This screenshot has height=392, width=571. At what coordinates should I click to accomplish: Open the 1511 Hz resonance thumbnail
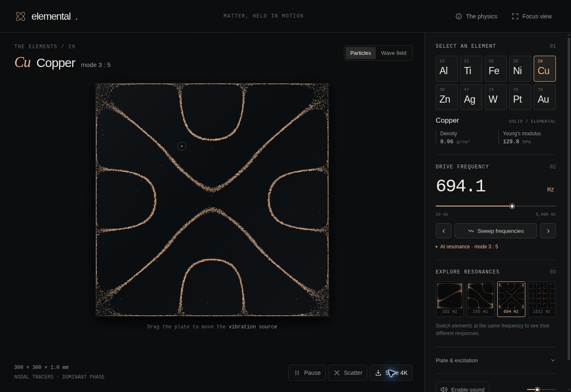coord(542,299)
